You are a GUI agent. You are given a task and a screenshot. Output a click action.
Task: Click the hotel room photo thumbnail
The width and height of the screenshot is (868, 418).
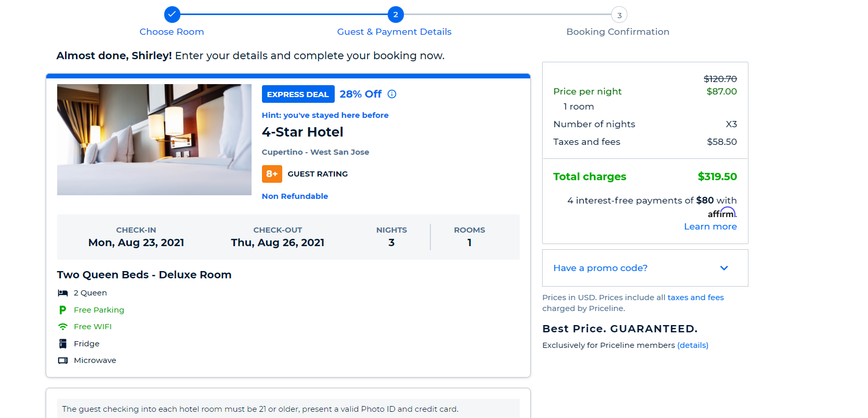(x=154, y=140)
